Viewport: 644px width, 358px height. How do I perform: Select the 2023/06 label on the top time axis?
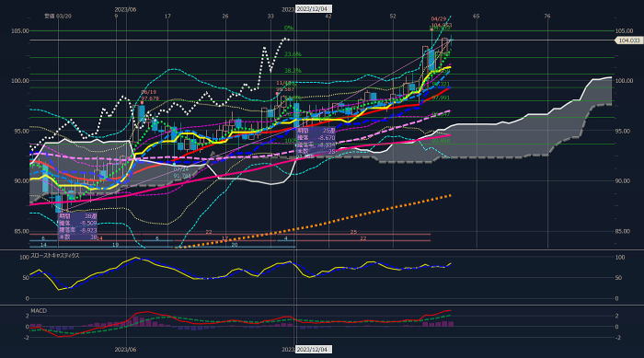click(x=125, y=9)
